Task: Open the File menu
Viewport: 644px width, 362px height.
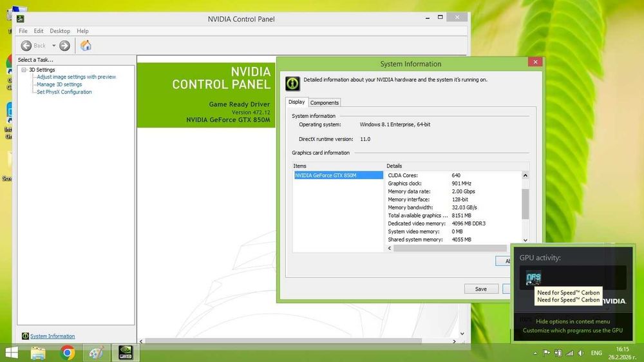Action: 23,31
